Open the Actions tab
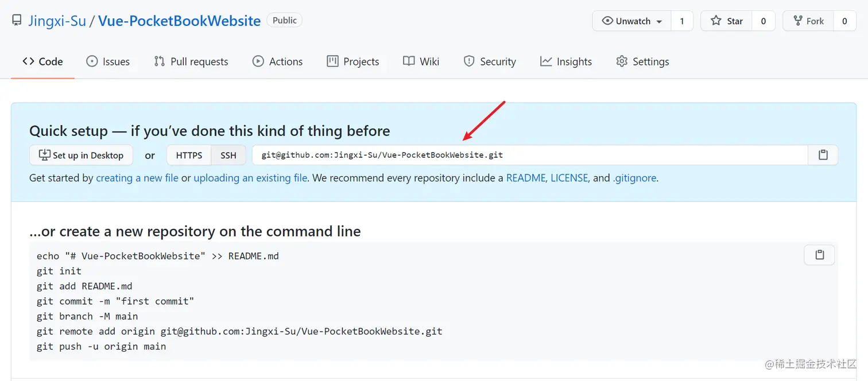This screenshot has width=868, height=381. click(277, 61)
